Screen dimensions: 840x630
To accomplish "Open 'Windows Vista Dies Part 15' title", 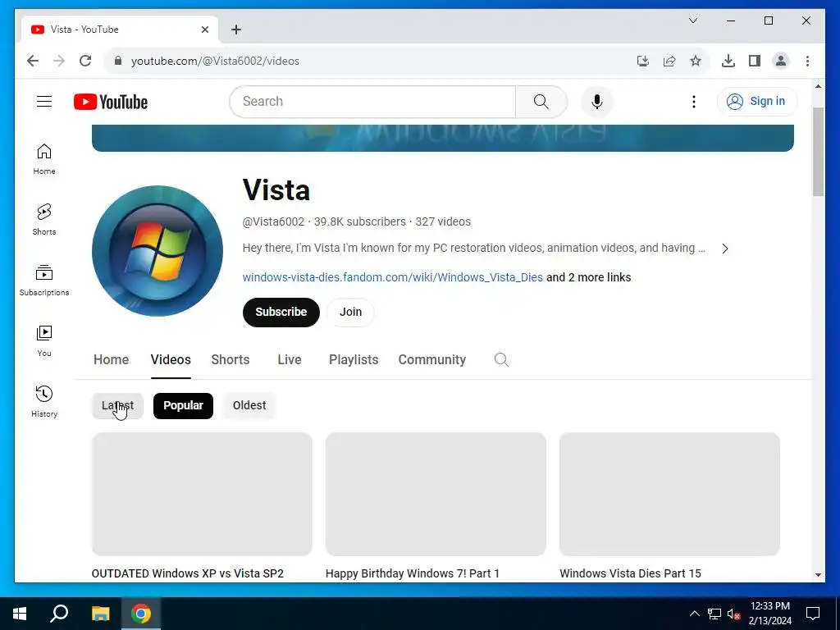I will click(630, 573).
